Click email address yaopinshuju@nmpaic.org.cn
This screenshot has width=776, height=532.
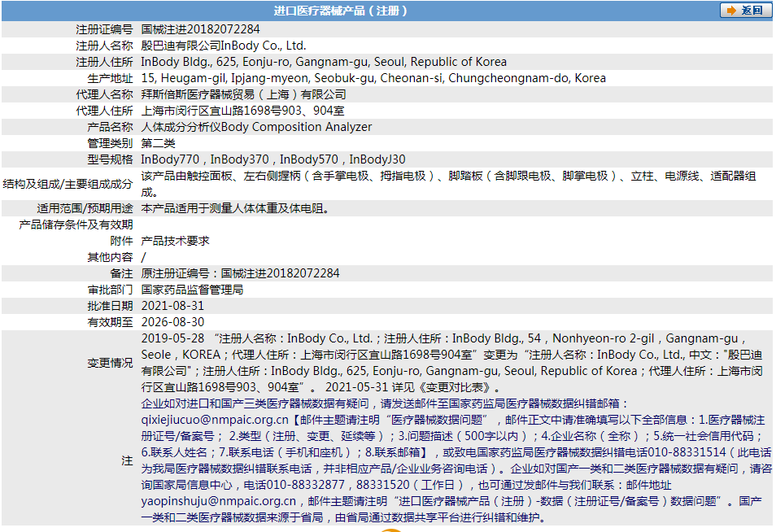tap(218, 502)
